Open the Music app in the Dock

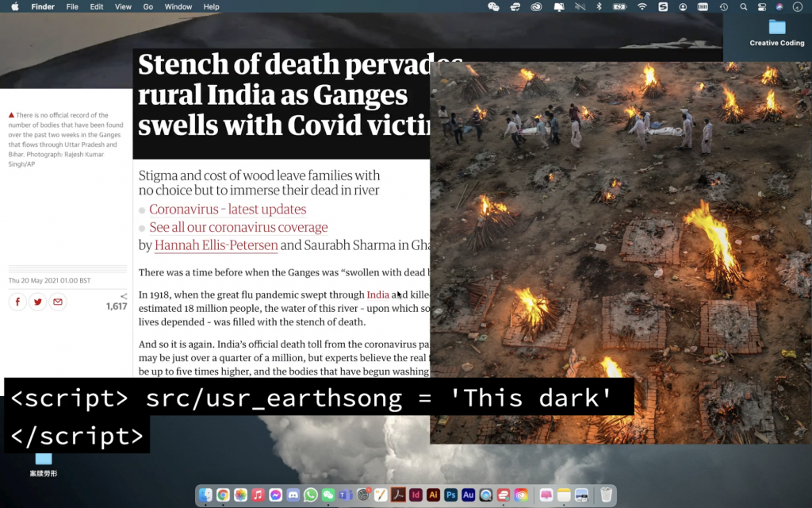(258, 495)
